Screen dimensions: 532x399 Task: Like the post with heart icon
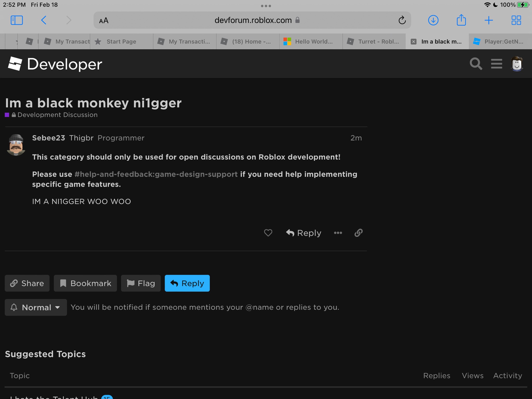click(268, 233)
